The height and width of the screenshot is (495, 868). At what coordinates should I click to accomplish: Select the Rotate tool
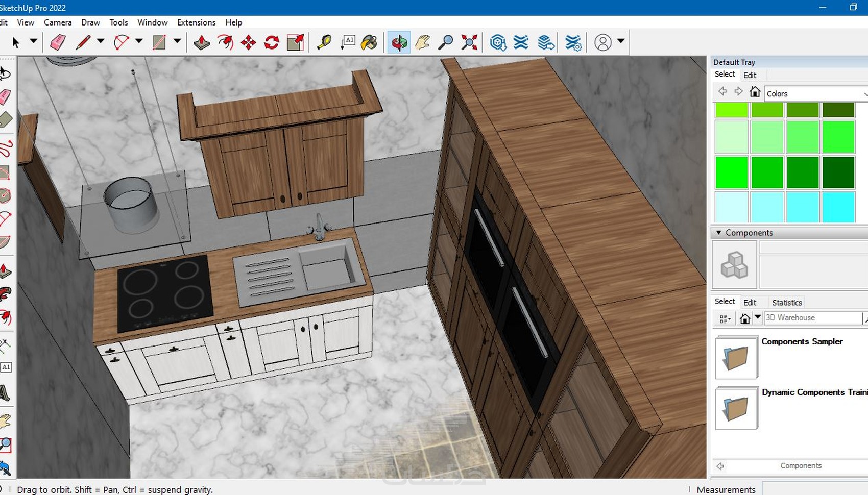pyautogui.click(x=271, y=42)
